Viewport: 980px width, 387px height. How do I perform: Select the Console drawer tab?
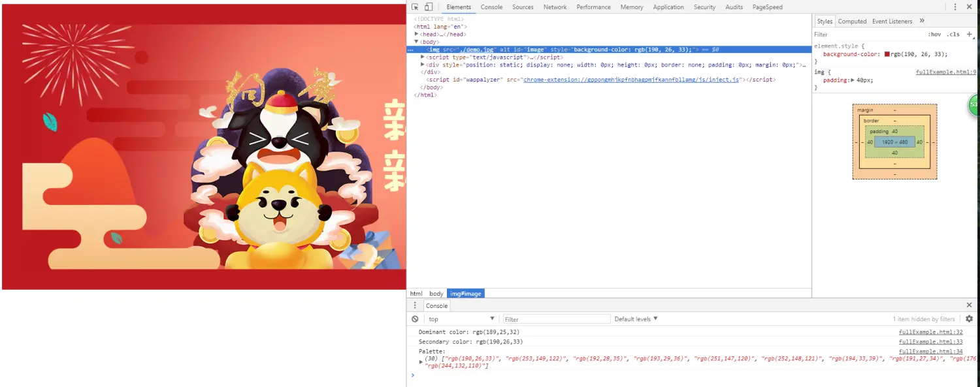click(436, 305)
